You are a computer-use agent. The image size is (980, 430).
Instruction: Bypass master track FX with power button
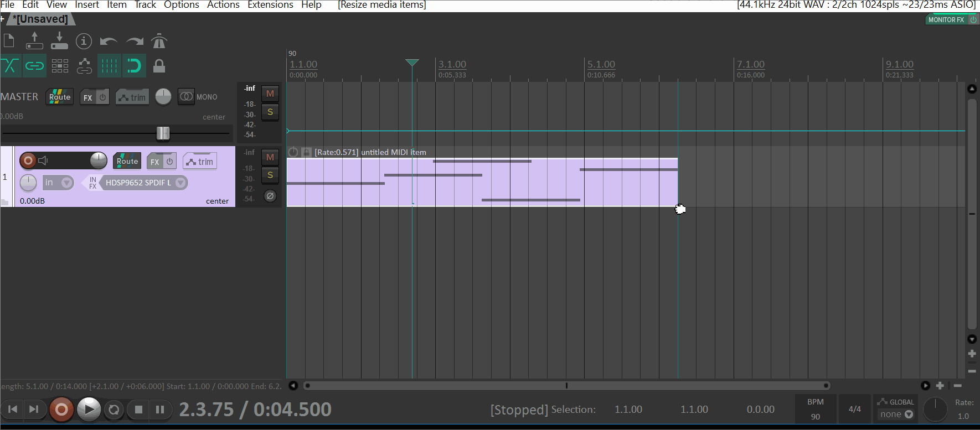coord(102,97)
